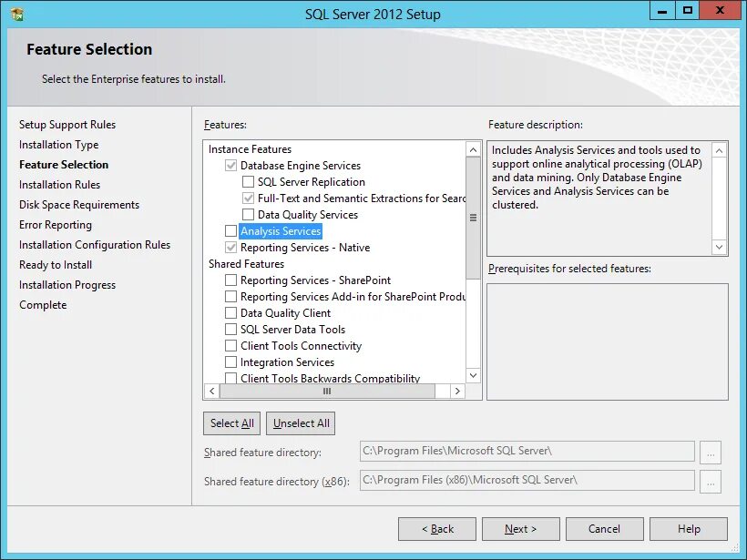
Task: Click the features list left scroll arrow
Action: click(212, 391)
